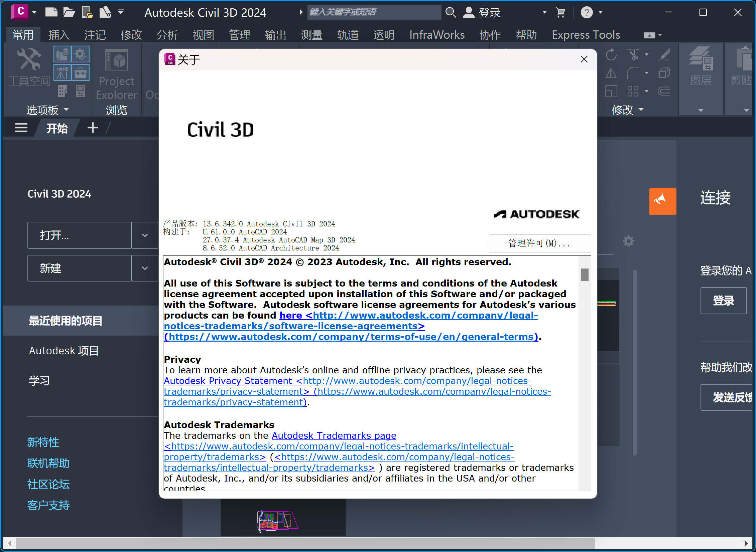Expand the 打开 button dropdown arrow
Viewport: 756px width, 552px height.
pos(145,235)
